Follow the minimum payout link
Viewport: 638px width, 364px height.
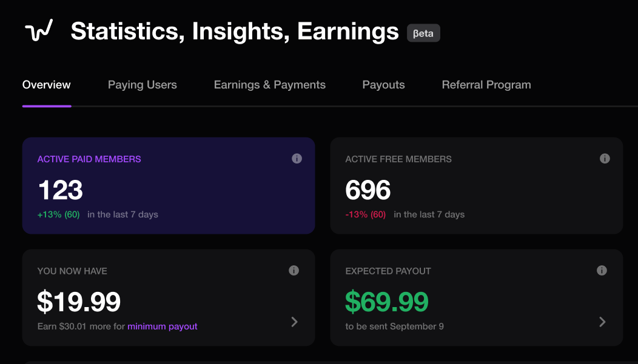click(x=163, y=326)
